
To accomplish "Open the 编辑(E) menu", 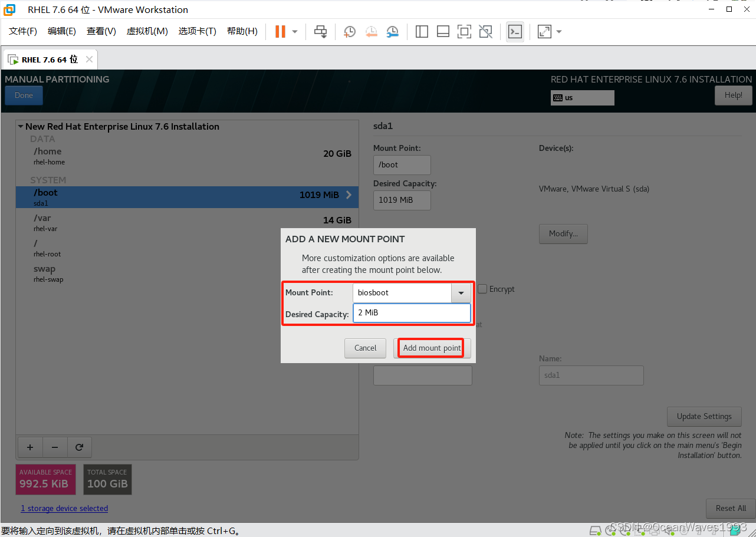I will point(62,31).
